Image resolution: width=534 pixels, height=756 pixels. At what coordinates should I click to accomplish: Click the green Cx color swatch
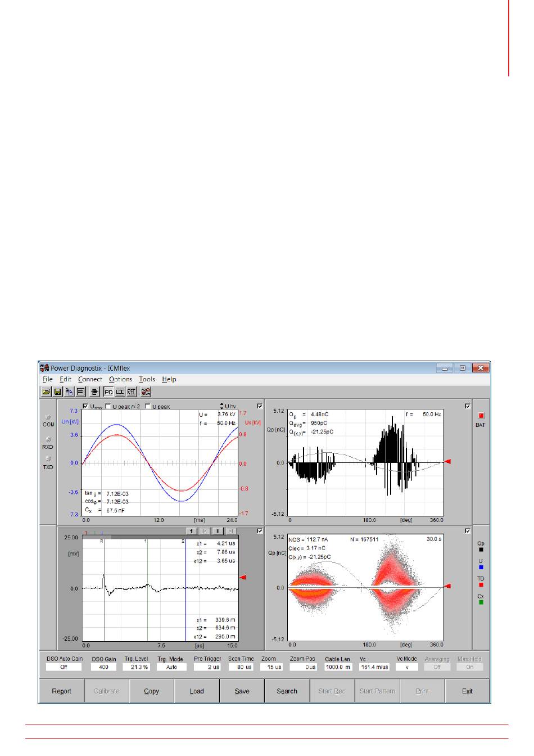(x=481, y=602)
